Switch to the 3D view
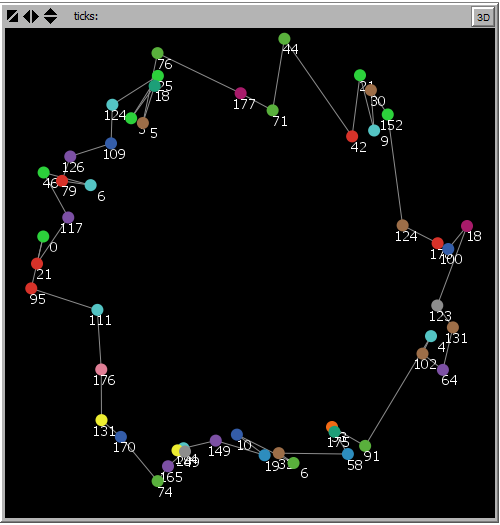Image resolution: width=500 pixels, height=525 pixels. click(x=483, y=17)
